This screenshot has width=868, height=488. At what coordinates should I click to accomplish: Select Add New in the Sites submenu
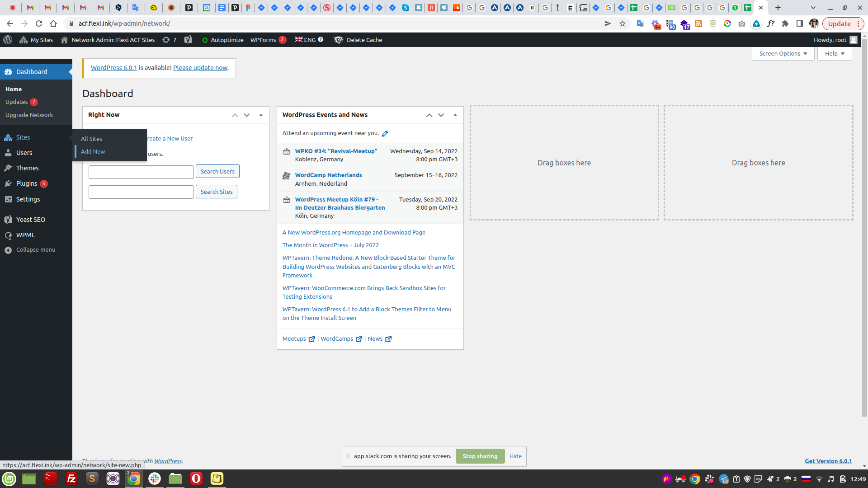[x=93, y=151]
